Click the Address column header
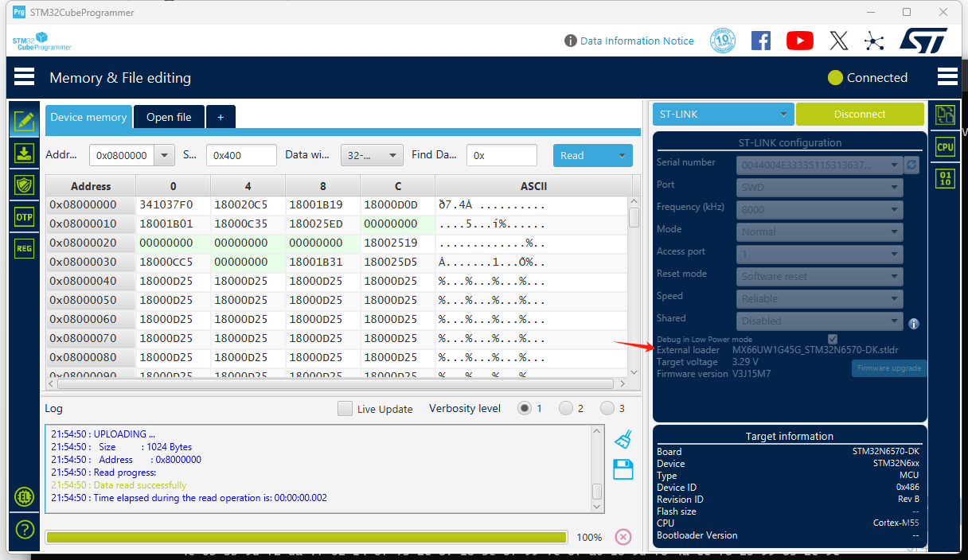Viewport: 968px width, 560px height. pos(91,186)
